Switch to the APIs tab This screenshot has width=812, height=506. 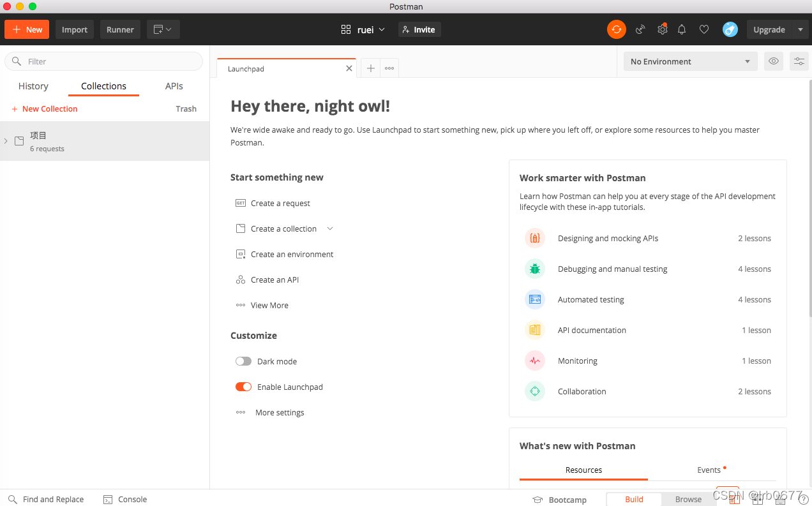174,86
